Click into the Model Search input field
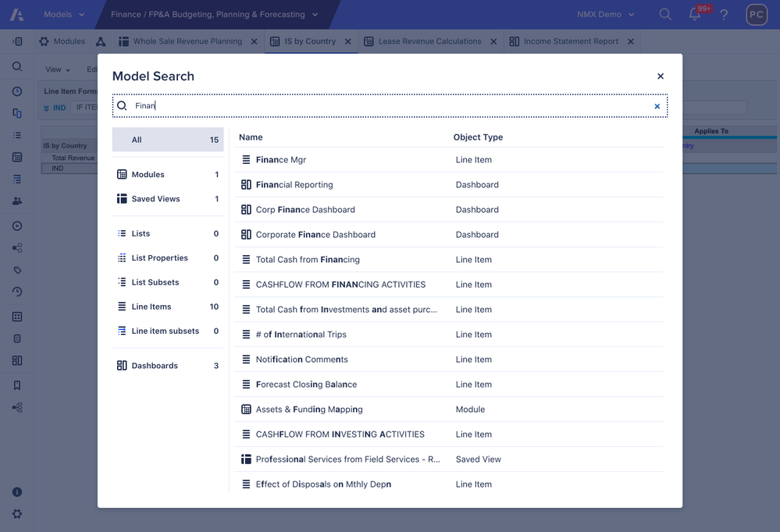The image size is (780, 532). (390, 106)
